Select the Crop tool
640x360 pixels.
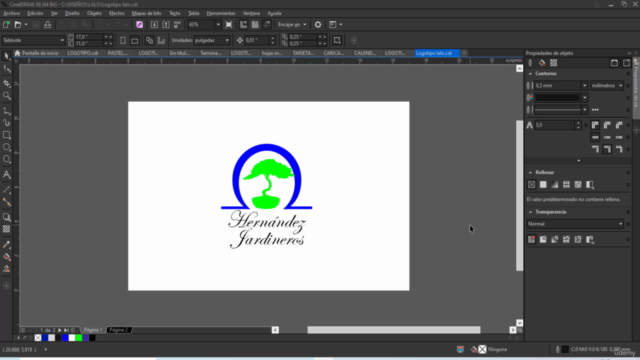click(7, 83)
